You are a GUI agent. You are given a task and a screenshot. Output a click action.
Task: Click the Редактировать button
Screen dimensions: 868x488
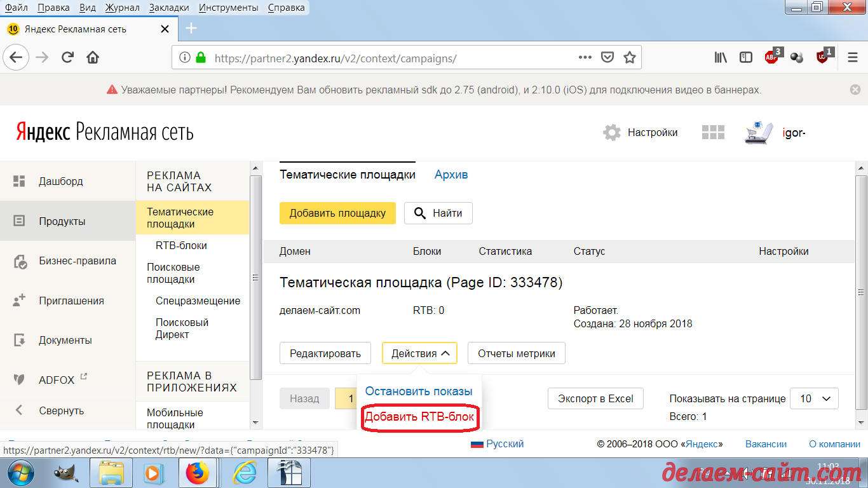325,353
